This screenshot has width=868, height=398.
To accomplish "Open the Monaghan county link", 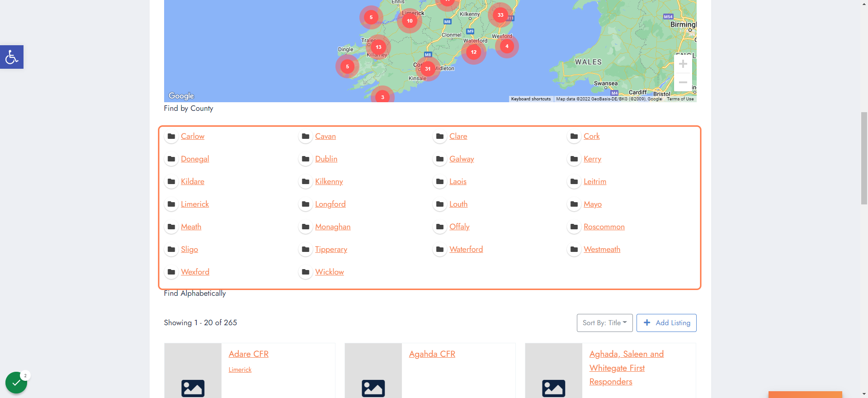I will pyautogui.click(x=333, y=227).
